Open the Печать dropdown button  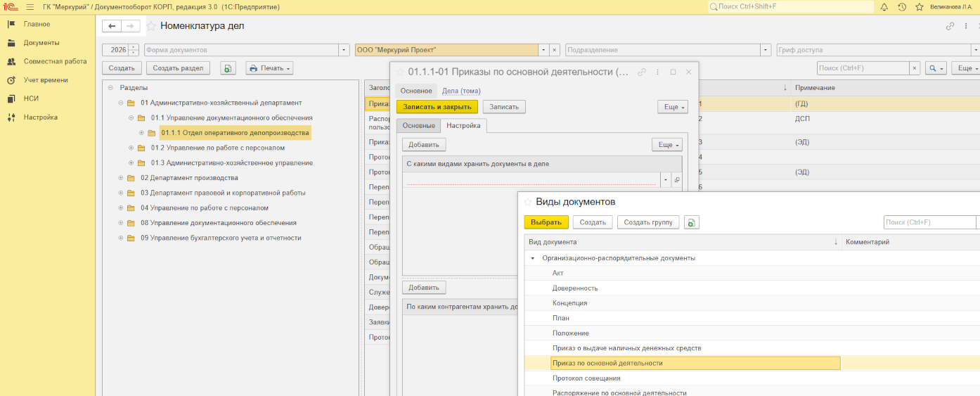pos(269,68)
